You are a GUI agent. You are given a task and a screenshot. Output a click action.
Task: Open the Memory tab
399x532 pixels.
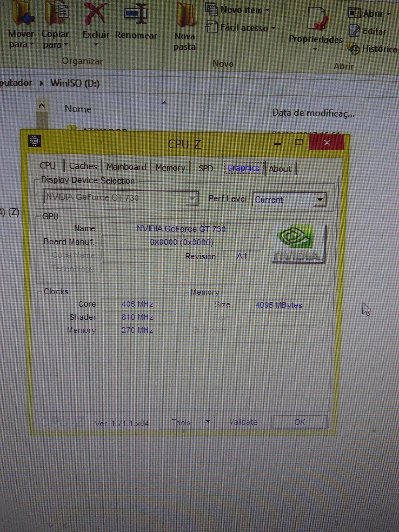tap(170, 168)
